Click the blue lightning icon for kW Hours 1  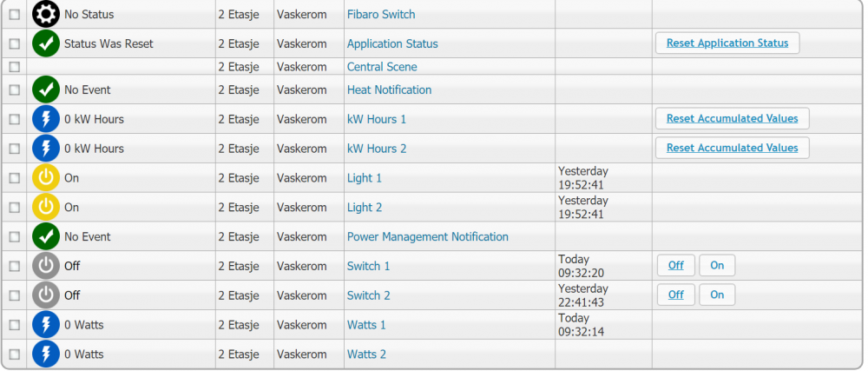[x=45, y=119]
